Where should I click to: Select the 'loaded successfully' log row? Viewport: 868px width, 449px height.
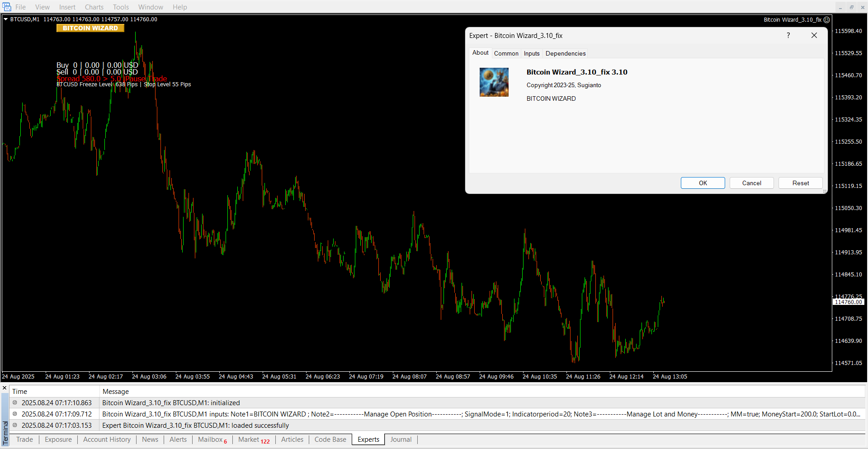(x=437, y=426)
